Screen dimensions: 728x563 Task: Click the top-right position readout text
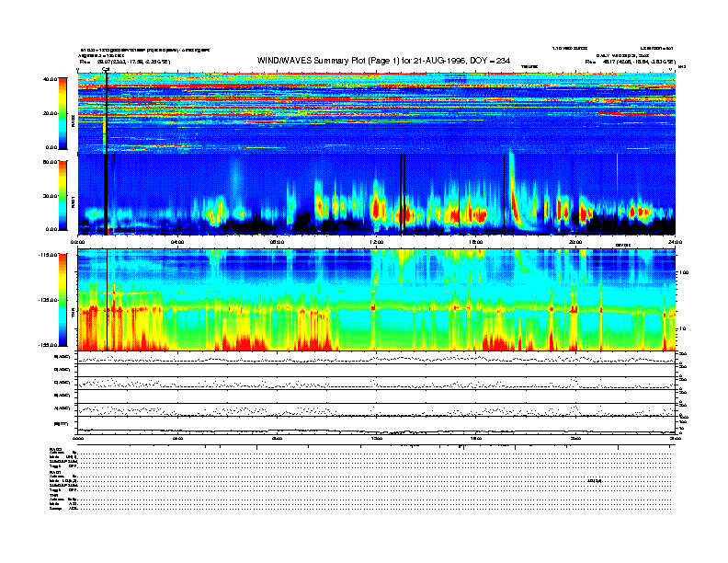click(x=634, y=62)
